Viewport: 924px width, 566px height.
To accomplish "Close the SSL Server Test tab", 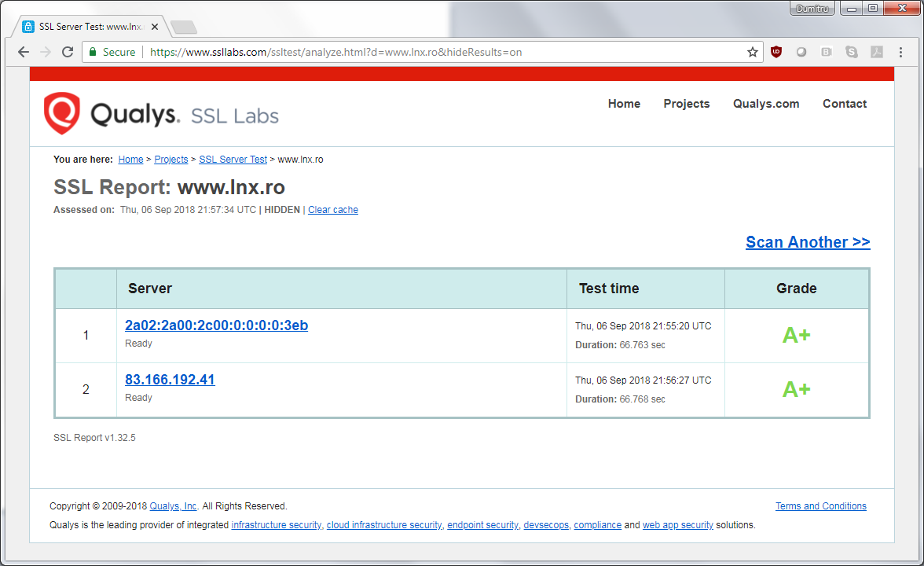I will (x=154, y=27).
